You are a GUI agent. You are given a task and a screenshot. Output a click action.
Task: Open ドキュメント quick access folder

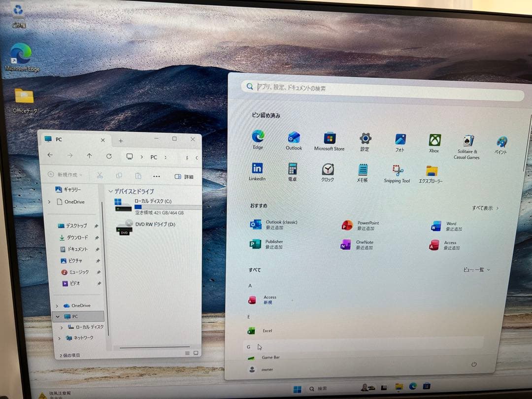click(x=74, y=249)
